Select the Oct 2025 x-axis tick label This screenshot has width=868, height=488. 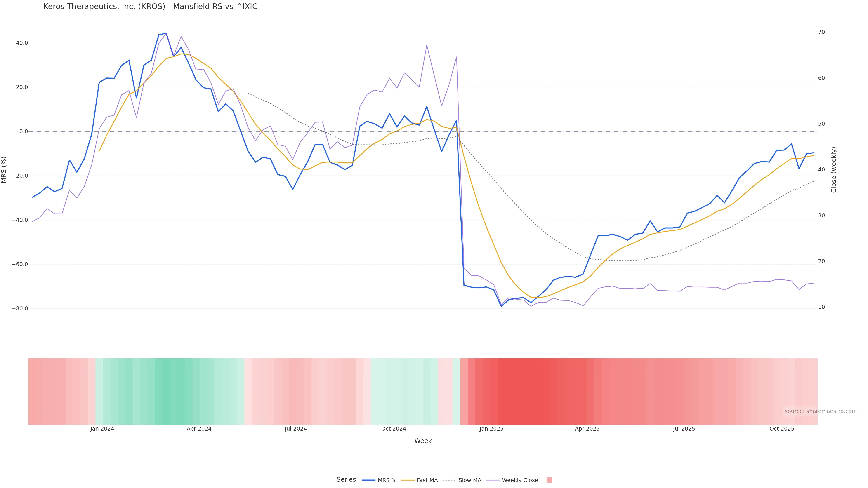pos(782,429)
